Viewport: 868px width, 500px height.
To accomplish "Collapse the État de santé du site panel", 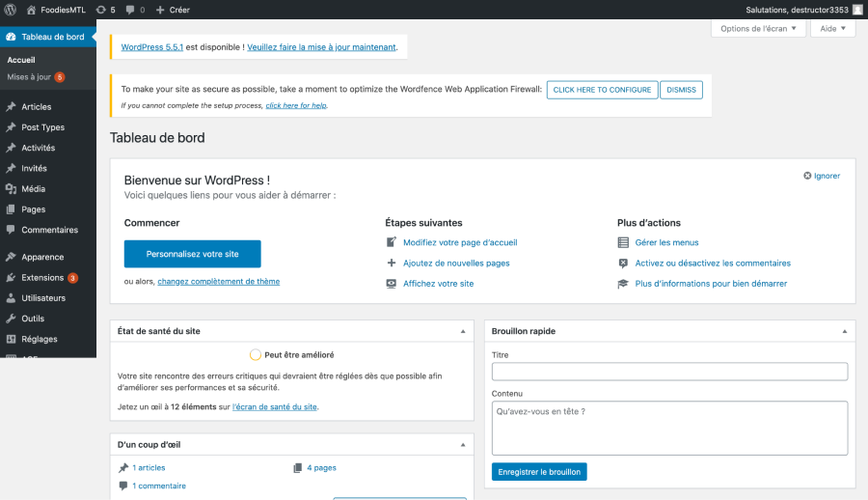I will 462,331.
